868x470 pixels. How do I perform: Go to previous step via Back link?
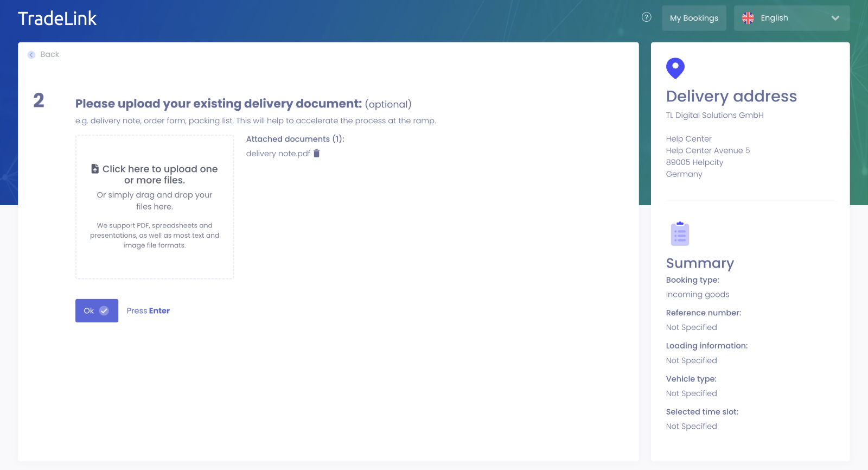[x=49, y=54]
